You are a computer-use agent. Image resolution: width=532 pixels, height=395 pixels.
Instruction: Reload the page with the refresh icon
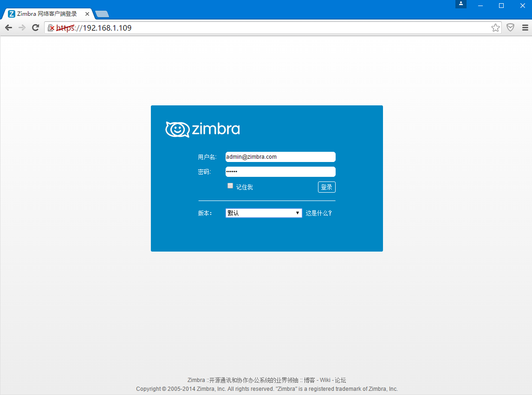36,28
